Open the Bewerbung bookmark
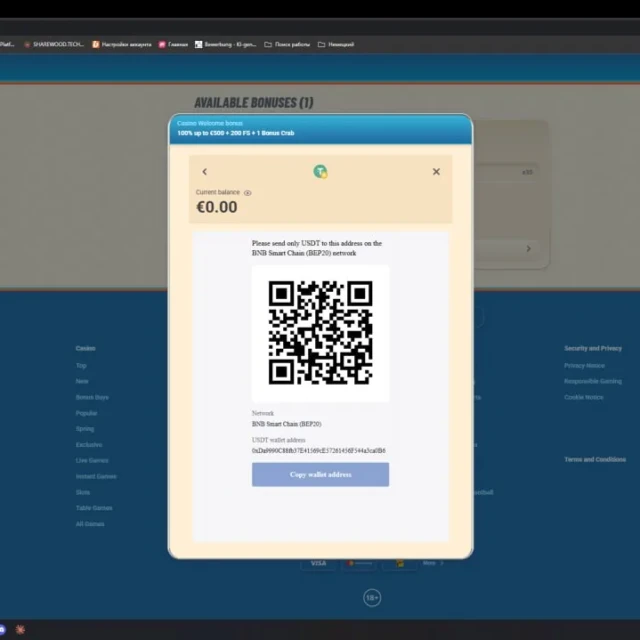Viewport: 640px width, 640px height. tap(225, 44)
